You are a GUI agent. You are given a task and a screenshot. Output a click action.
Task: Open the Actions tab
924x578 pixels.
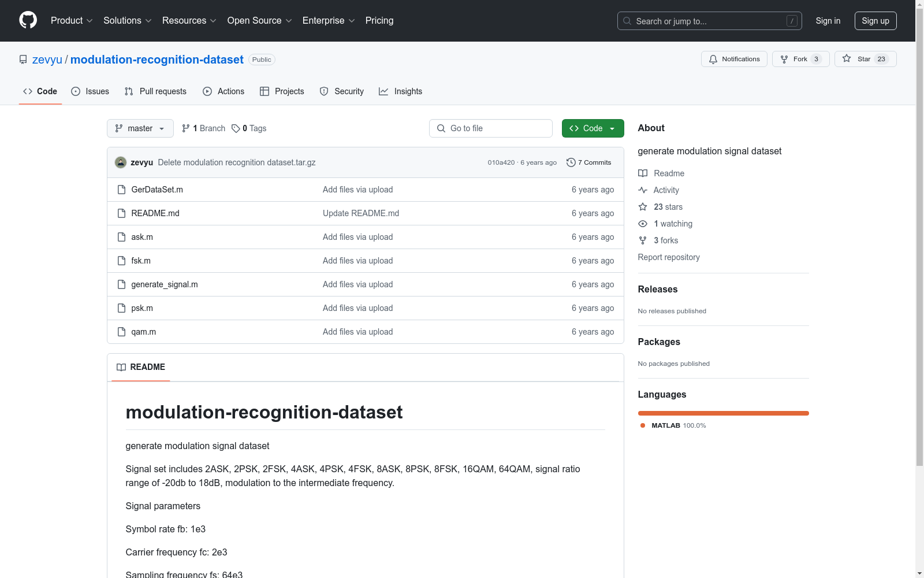tap(223, 91)
